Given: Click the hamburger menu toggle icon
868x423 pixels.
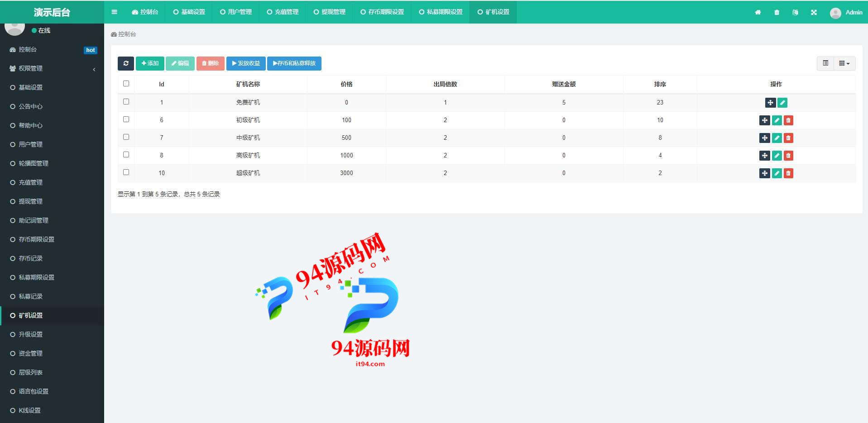Looking at the screenshot, I should point(114,12).
